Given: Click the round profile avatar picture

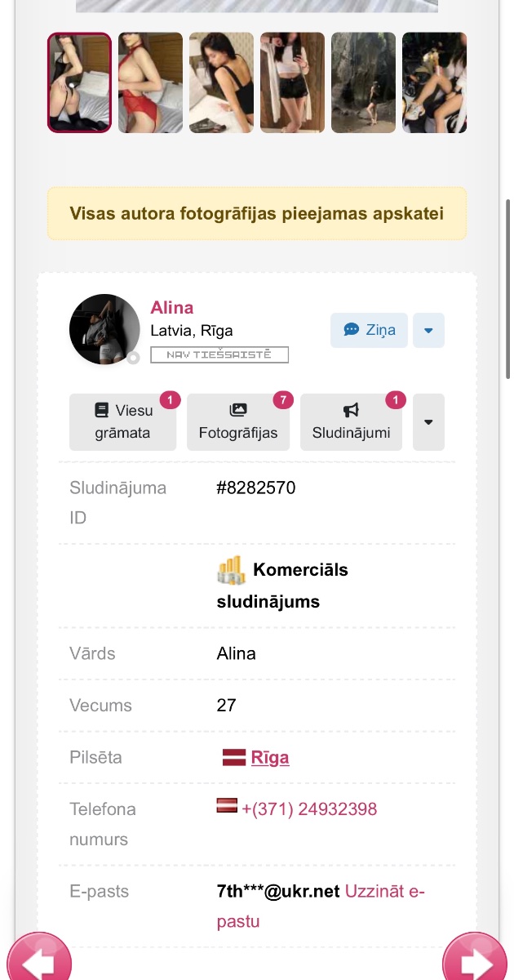Looking at the screenshot, I should (x=104, y=329).
